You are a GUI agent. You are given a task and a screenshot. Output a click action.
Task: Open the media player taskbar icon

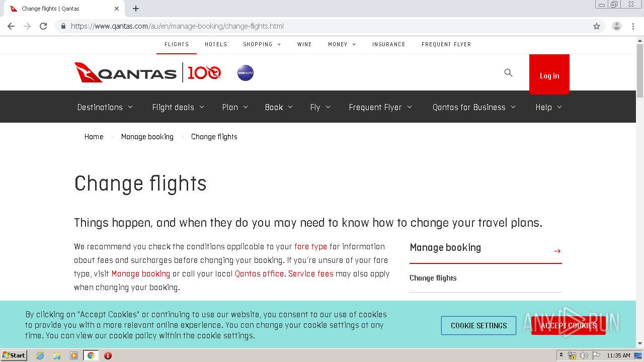(x=74, y=355)
